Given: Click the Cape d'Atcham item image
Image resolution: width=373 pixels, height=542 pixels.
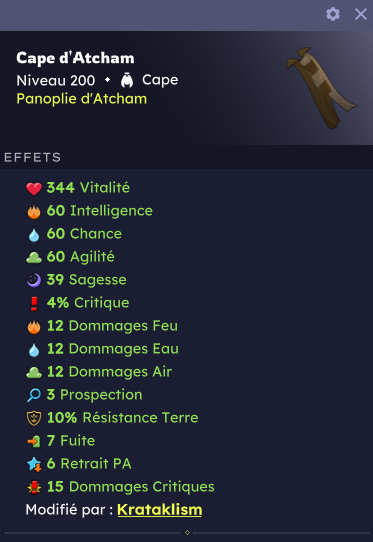Looking at the screenshot, I should tap(320, 88).
